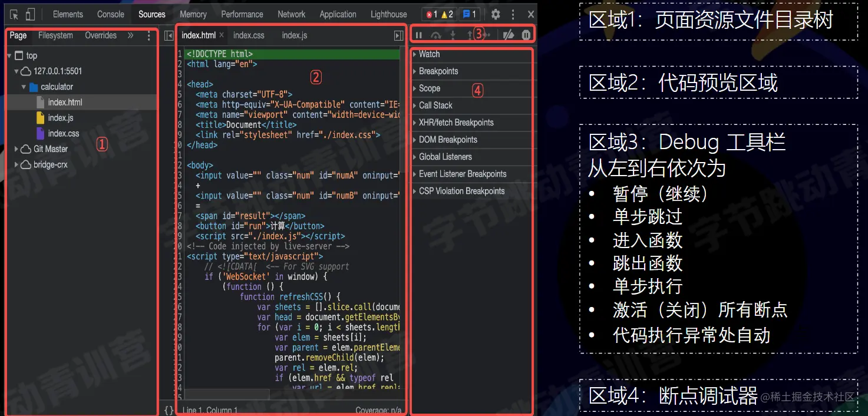Switch to the Sources panel

pyautogui.click(x=152, y=14)
